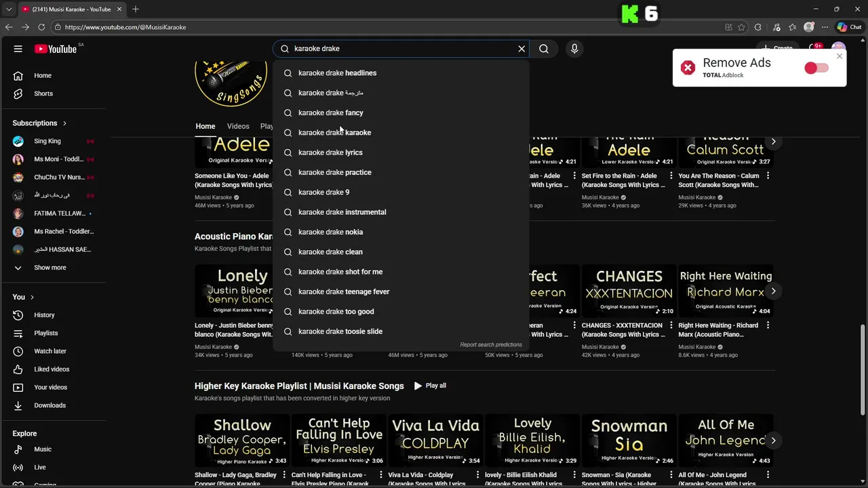Close the Remove Ads popup

[840, 56]
